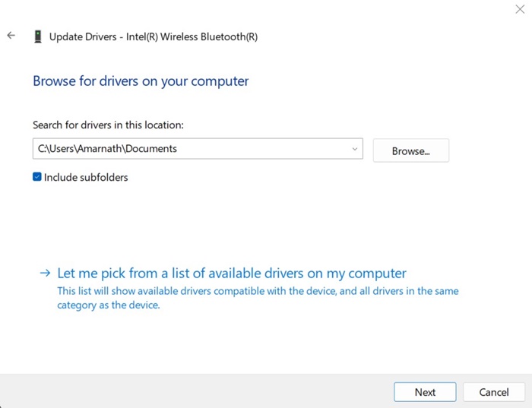Click arrow icon beside Let me pick

[46, 274]
